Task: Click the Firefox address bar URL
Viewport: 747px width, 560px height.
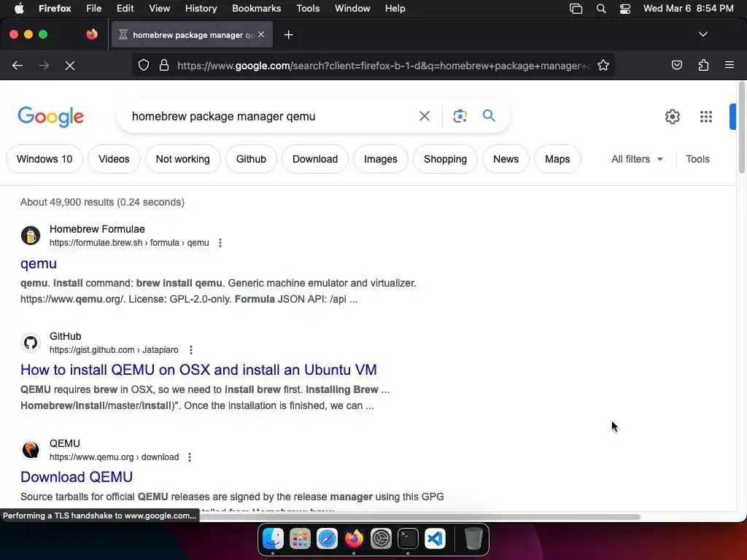Action: (x=384, y=66)
